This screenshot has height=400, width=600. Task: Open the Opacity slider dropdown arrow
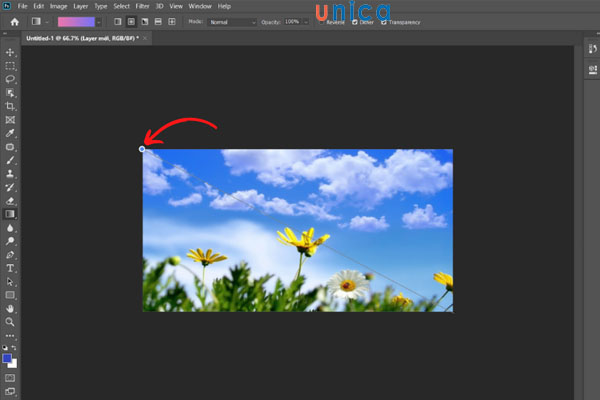[x=306, y=22]
